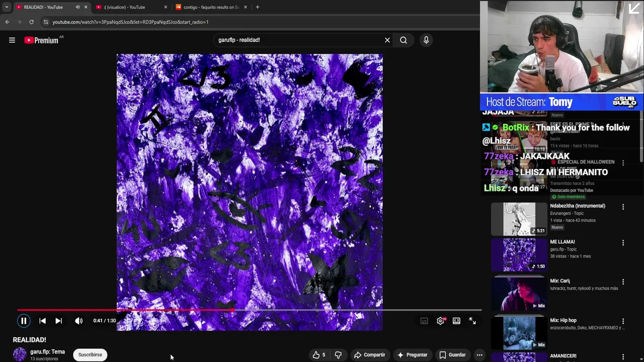This screenshot has width=644, height=362.
Task: Save the video with Guardar
Action: click(x=452, y=355)
